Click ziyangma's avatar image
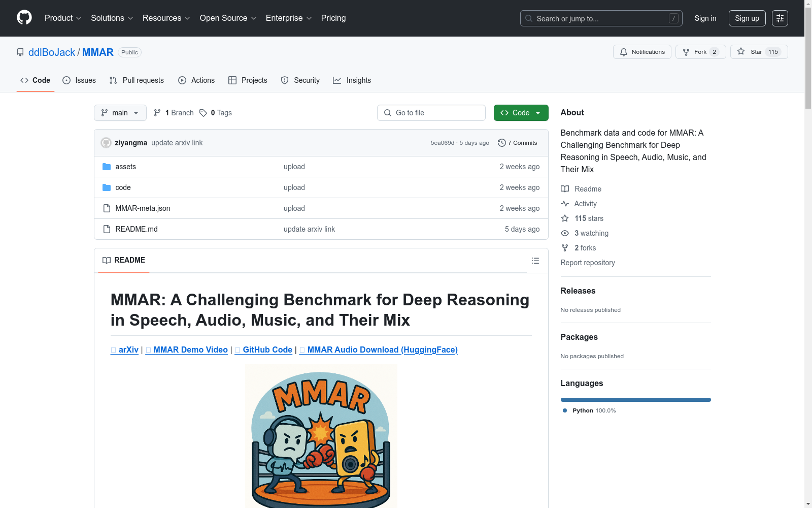The width and height of the screenshot is (812, 508). (x=106, y=143)
